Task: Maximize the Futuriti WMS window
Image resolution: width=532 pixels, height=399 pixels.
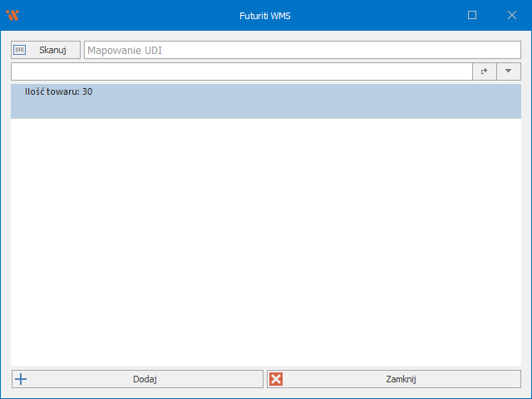Action: (472, 15)
